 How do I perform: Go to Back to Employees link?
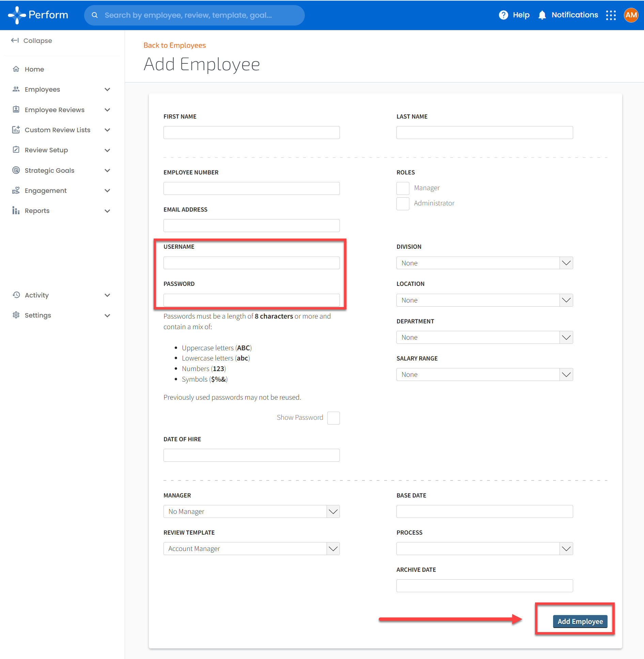[x=174, y=45]
